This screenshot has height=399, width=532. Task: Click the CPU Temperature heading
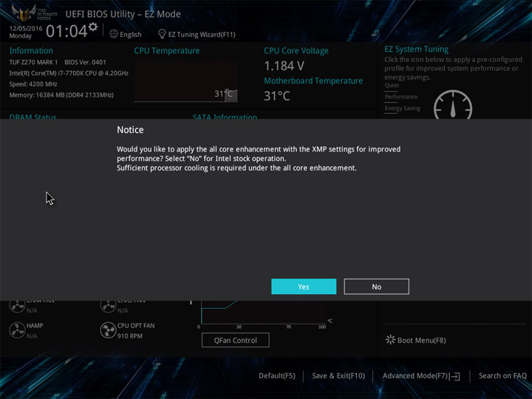pos(166,50)
